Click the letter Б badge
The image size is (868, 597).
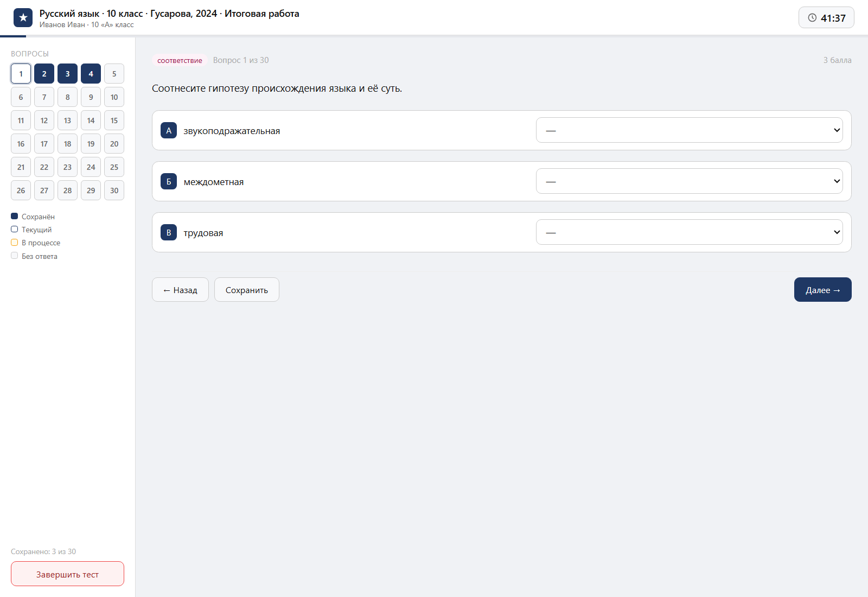click(169, 181)
